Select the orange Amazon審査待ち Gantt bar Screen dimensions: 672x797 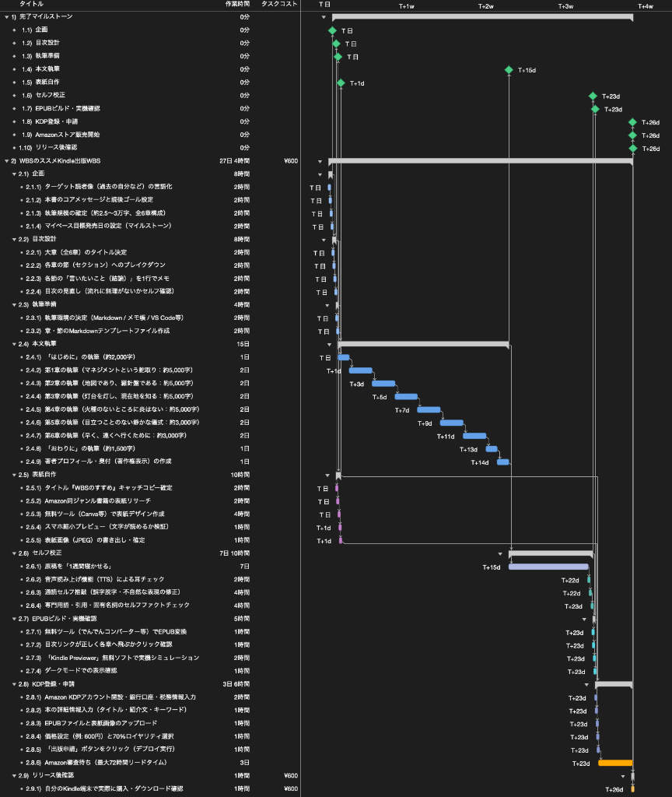(x=615, y=763)
